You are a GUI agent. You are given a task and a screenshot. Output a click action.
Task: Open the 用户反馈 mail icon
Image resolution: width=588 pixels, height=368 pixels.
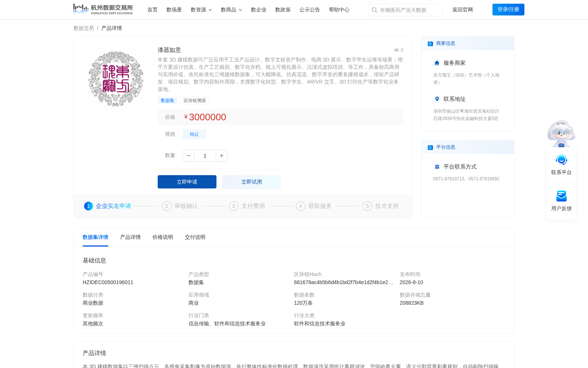(562, 196)
